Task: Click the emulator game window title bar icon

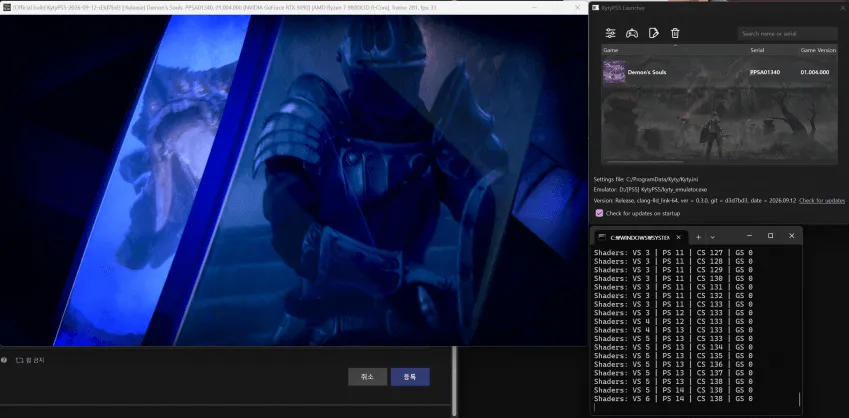Action: [x=6, y=8]
